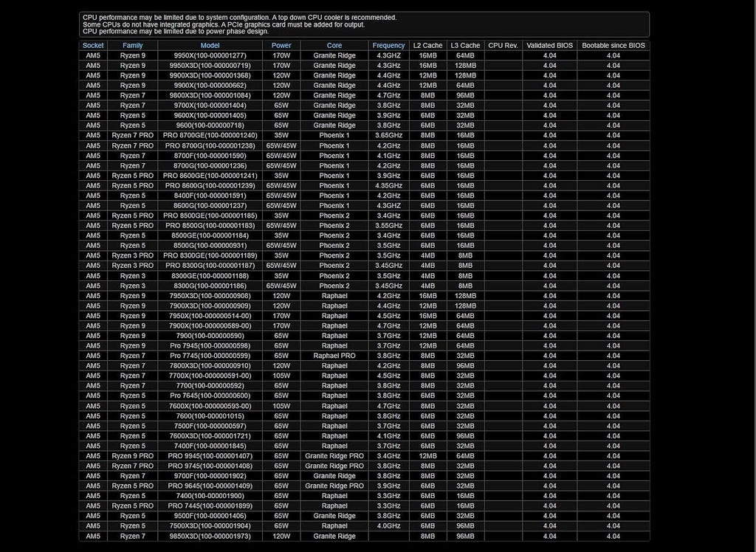The height and width of the screenshot is (552, 756).
Task: Select model 9900X3D(100-000001368) cell
Action: 210,75
